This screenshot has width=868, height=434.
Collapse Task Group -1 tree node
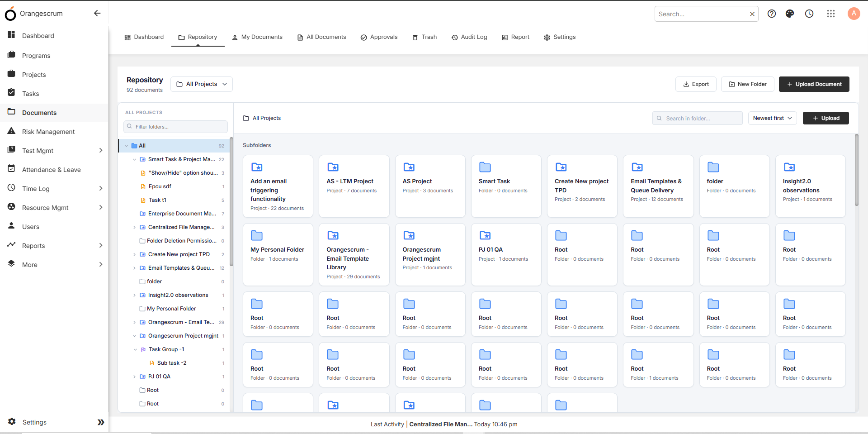tap(135, 349)
